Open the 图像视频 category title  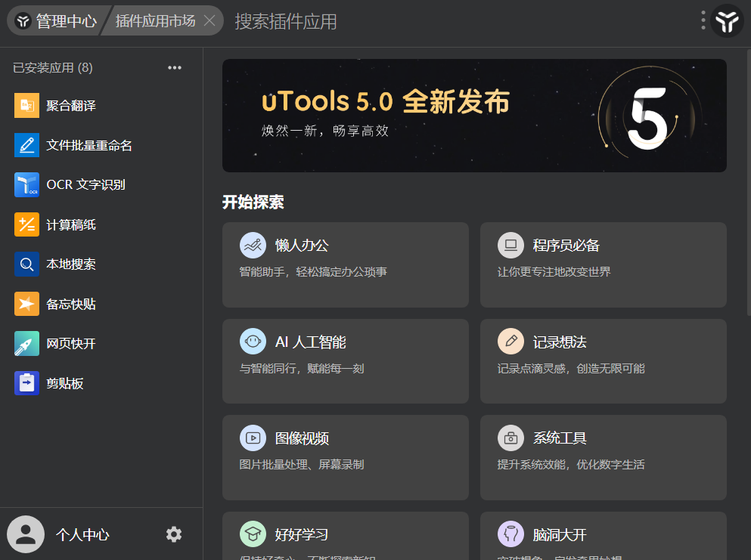[302, 438]
